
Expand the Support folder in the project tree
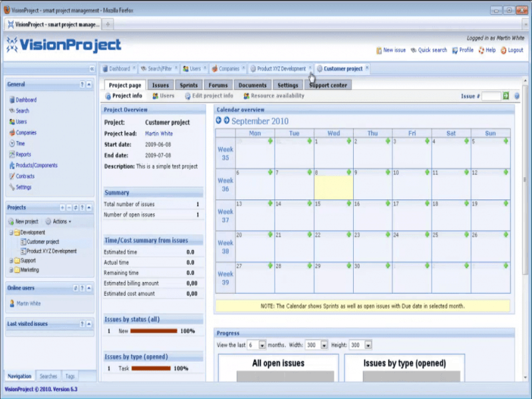11,261
